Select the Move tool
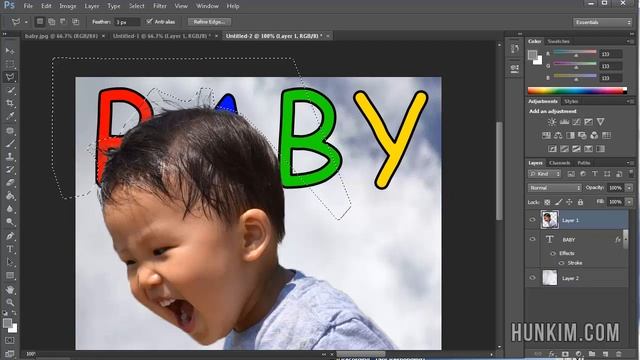 pyautogui.click(x=10, y=51)
